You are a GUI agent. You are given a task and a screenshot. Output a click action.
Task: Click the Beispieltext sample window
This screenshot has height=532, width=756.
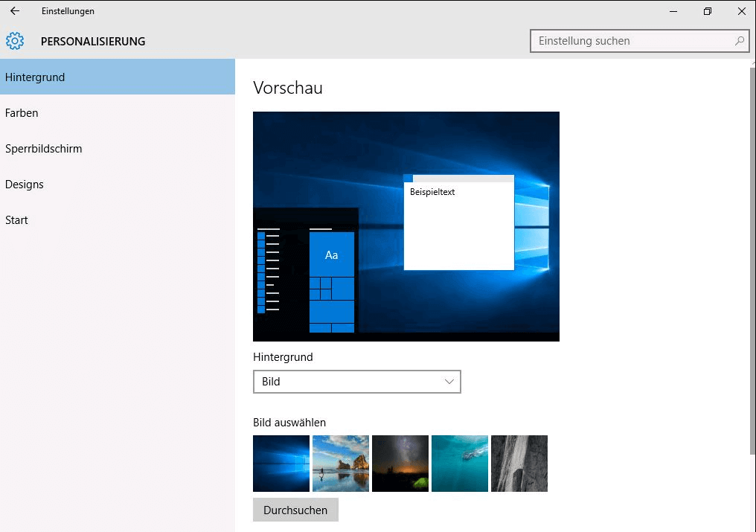click(x=458, y=222)
